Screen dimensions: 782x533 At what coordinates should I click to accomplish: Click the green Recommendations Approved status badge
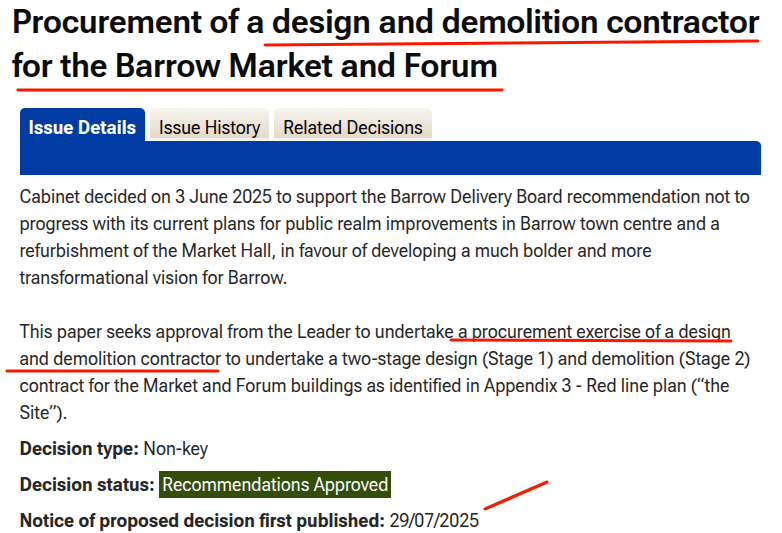(x=275, y=485)
